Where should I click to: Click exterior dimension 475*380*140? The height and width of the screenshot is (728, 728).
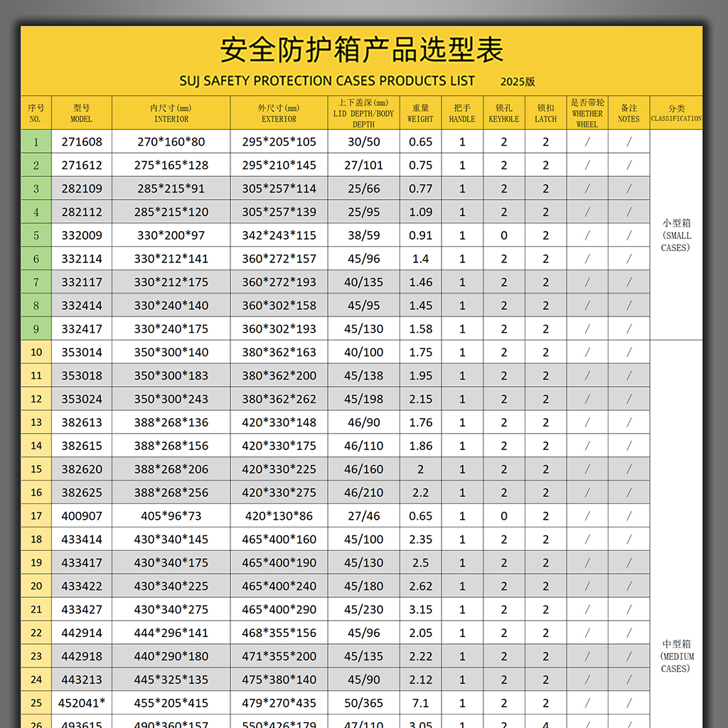click(279, 679)
